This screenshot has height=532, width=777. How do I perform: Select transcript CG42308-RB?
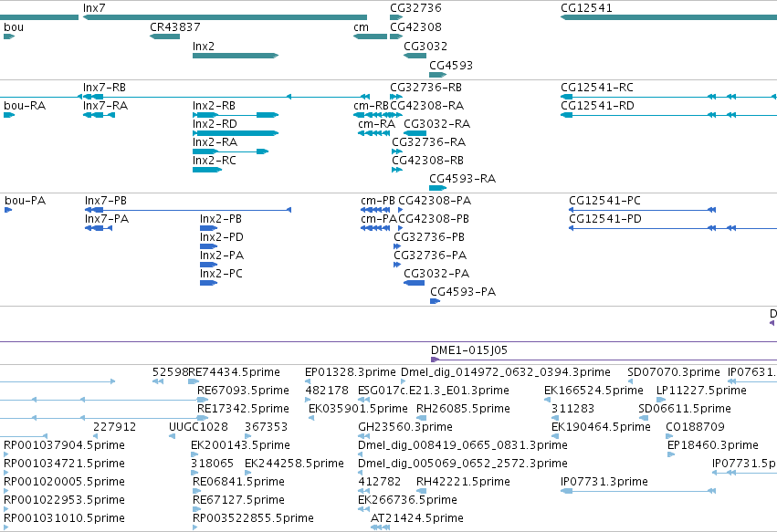396,170
